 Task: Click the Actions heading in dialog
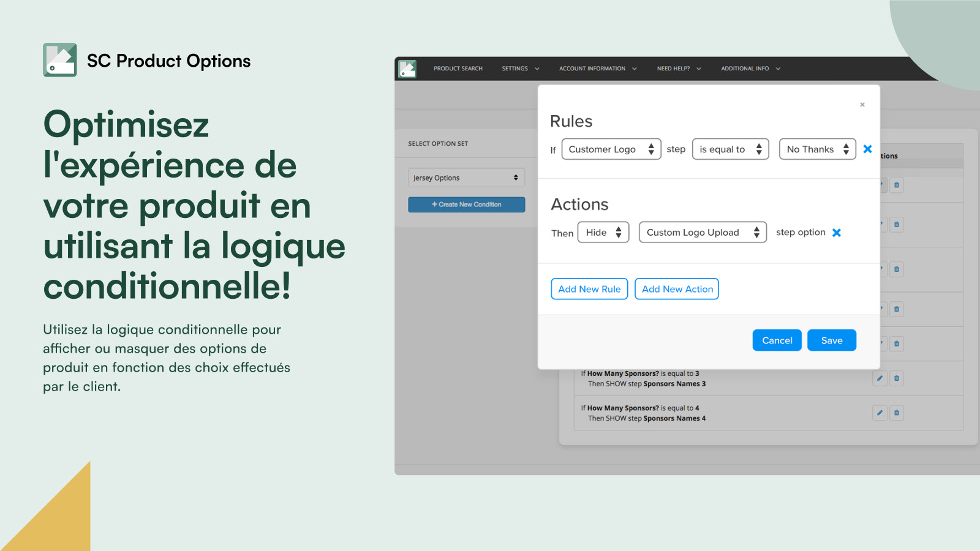pyautogui.click(x=579, y=204)
